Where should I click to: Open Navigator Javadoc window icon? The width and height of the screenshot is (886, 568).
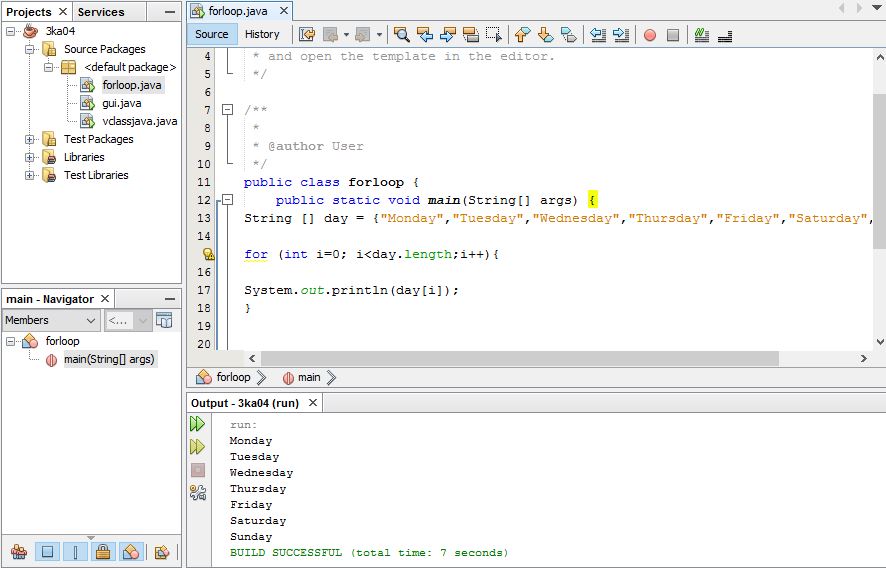(164, 320)
